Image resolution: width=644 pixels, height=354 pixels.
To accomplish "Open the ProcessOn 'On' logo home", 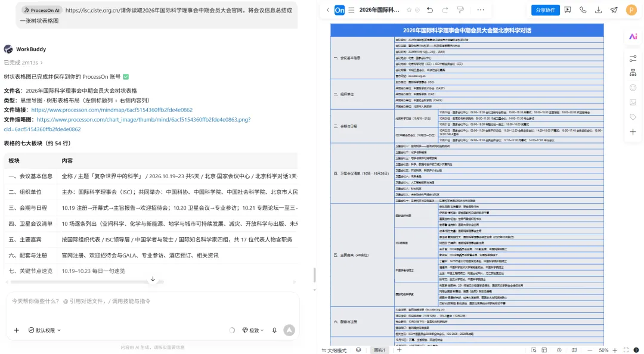I will click(x=340, y=10).
